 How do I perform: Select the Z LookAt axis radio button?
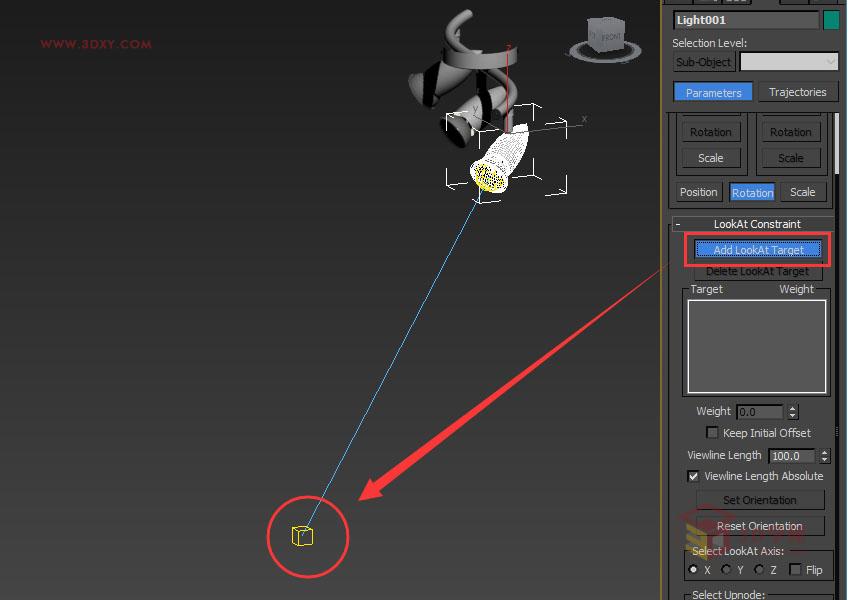pos(756,568)
